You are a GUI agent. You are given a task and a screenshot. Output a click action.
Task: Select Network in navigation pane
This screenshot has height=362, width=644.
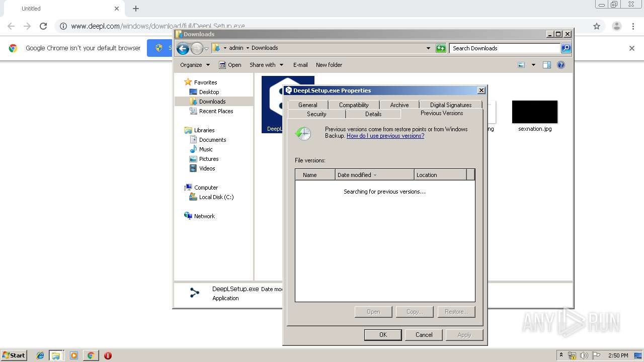(x=204, y=216)
